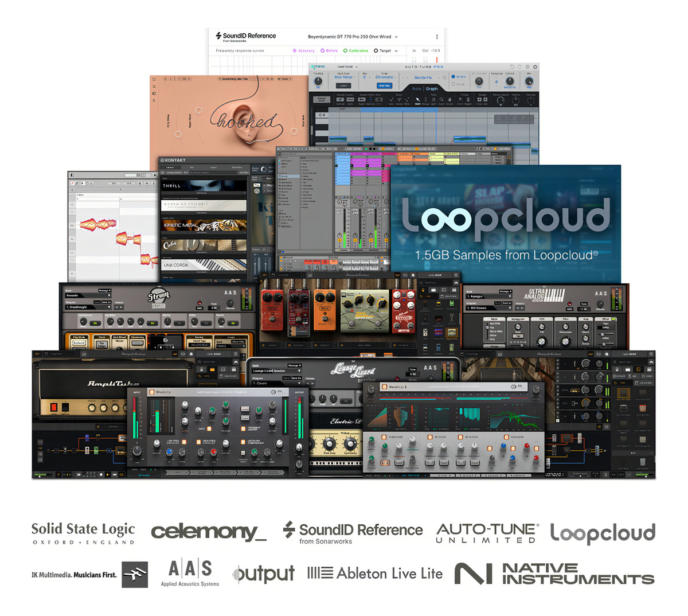This screenshot has height=616, width=688.
Task: Switch to the Graph tab in Auto-Tune
Action: [x=432, y=89]
